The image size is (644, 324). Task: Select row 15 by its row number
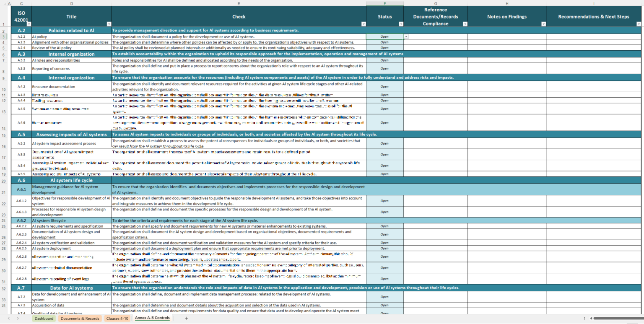pyautogui.click(x=4, y=135)
